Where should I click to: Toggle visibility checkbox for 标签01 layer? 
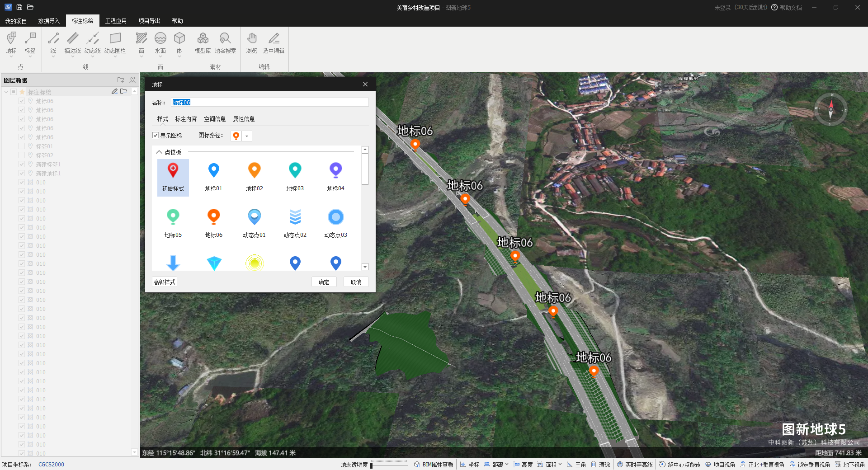[x=22, y=146]
